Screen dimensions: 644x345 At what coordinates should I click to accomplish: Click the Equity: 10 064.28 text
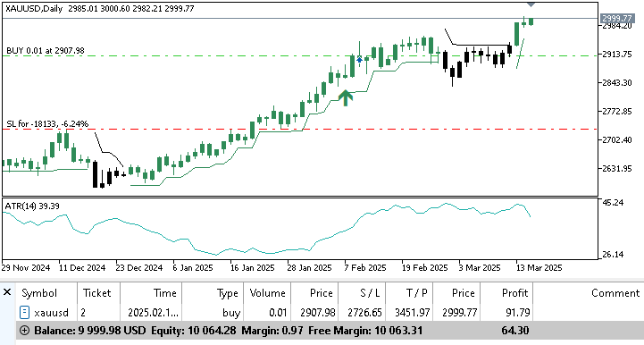[x=194, y=331]
